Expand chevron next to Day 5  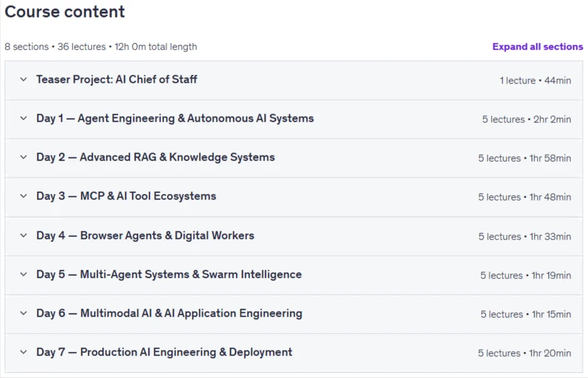23,275
